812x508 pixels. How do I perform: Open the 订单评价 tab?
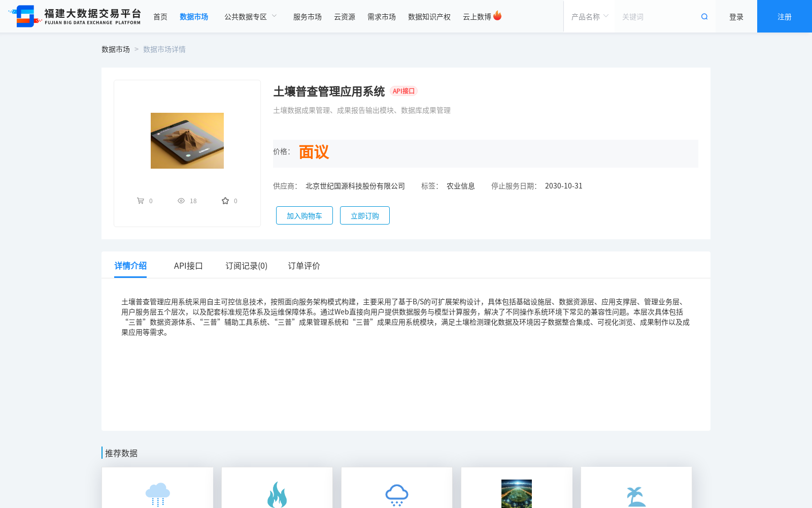pyautogui.click(x=303, y=266)
